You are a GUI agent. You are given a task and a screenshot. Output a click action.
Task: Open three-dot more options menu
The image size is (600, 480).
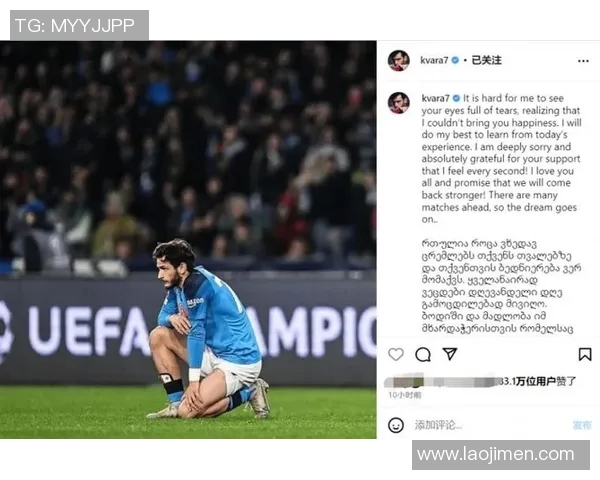point(583,61)
